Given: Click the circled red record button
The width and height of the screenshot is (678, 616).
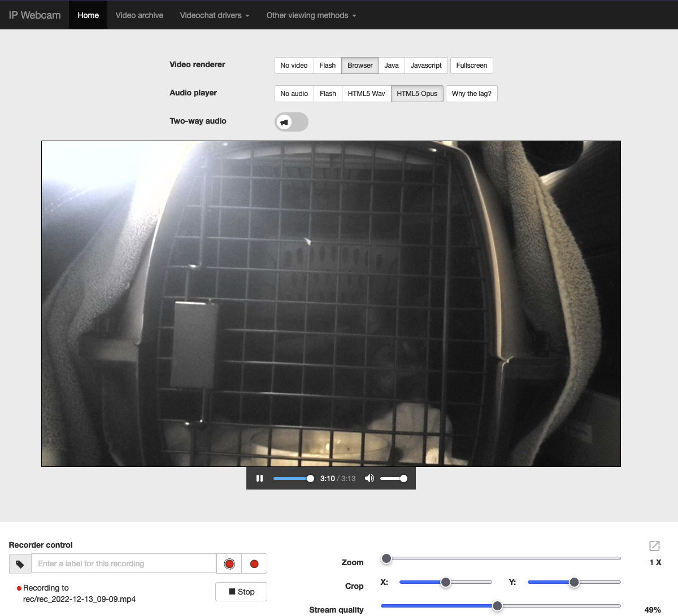Looking at the screenshot, I should click(x=229, y=563).
